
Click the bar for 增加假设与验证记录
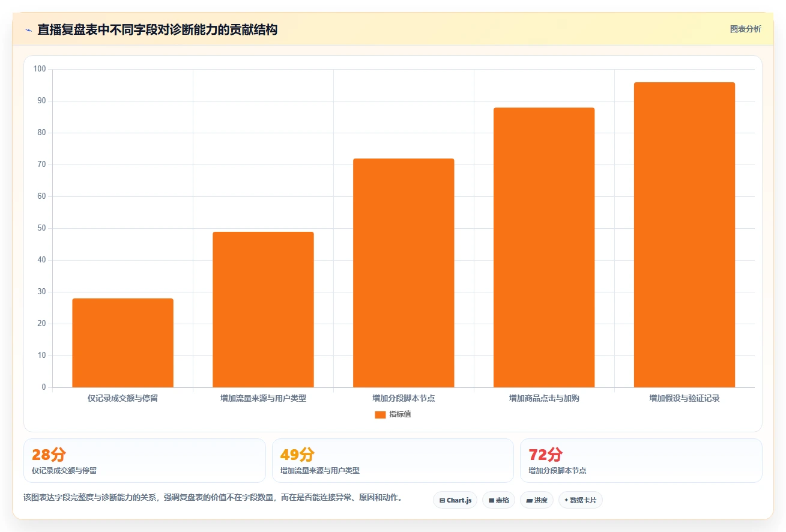click(685, 235)
